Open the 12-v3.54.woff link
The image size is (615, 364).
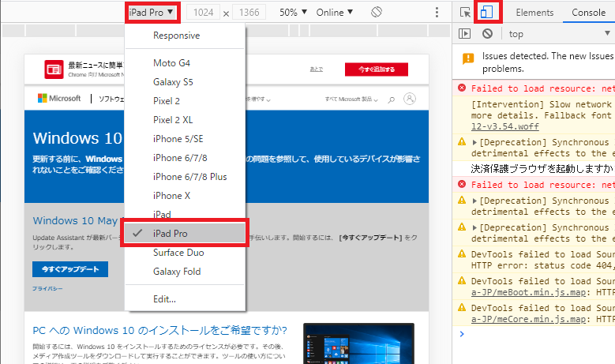[504, 126]
